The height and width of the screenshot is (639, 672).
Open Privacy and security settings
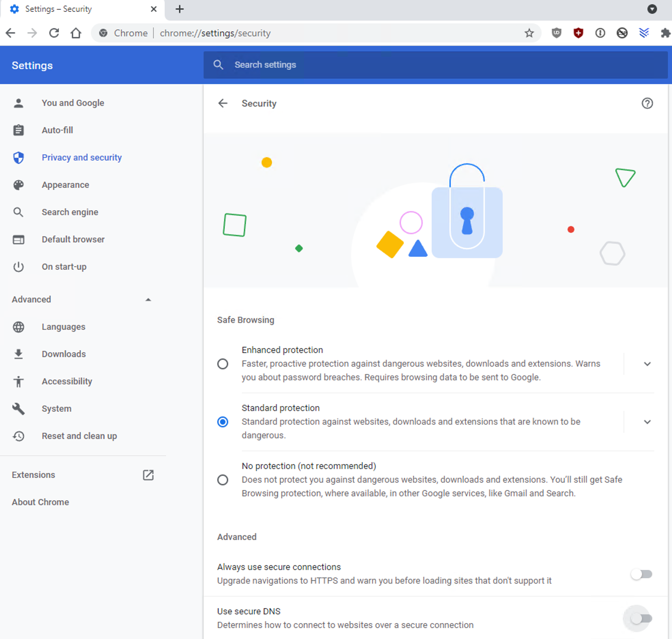click(x=83, y=158)
